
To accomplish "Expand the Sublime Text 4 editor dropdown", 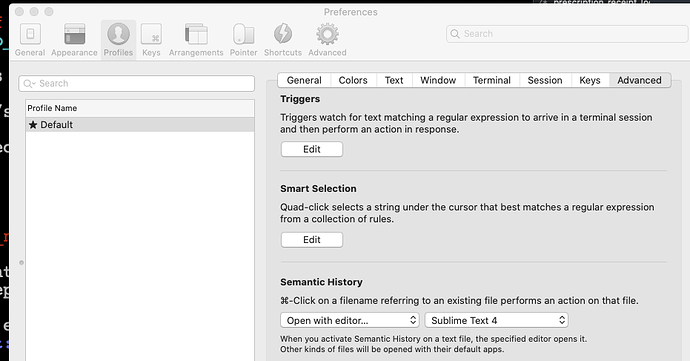I will (x=496, y=320).
